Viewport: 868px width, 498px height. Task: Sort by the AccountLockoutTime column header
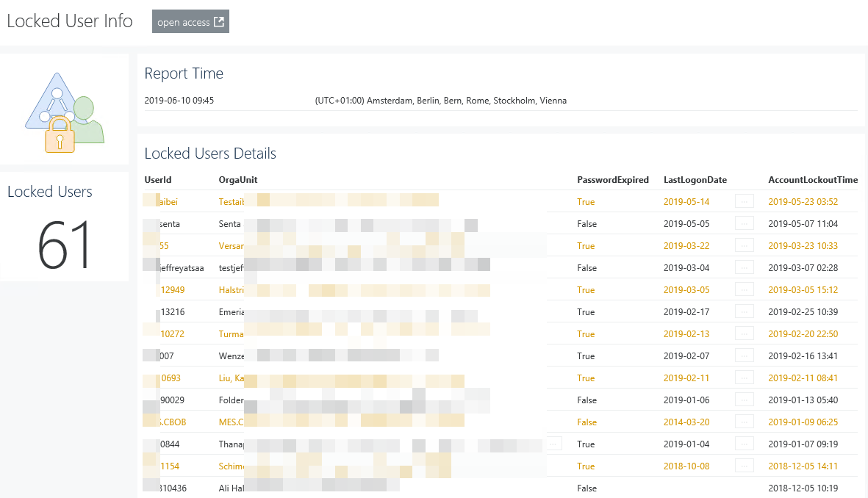(x=813, y=179)
